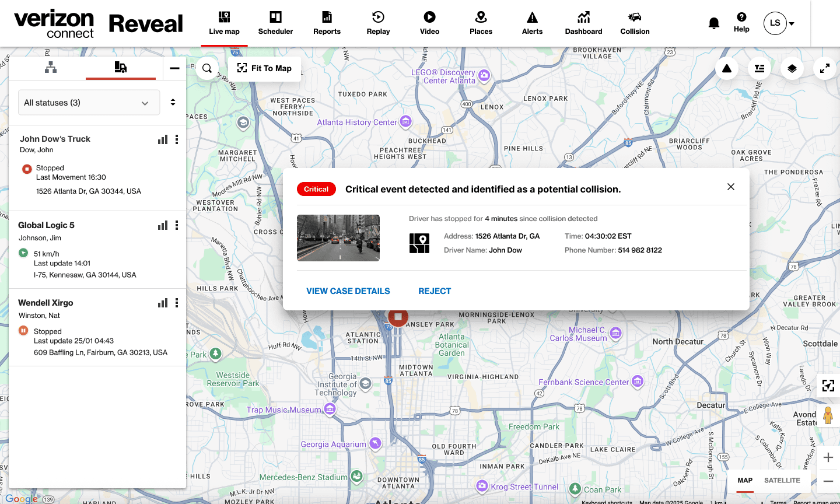Click the stopped status icon for Wendell Xirgo

pyautogui.click(x=23, y=331)
